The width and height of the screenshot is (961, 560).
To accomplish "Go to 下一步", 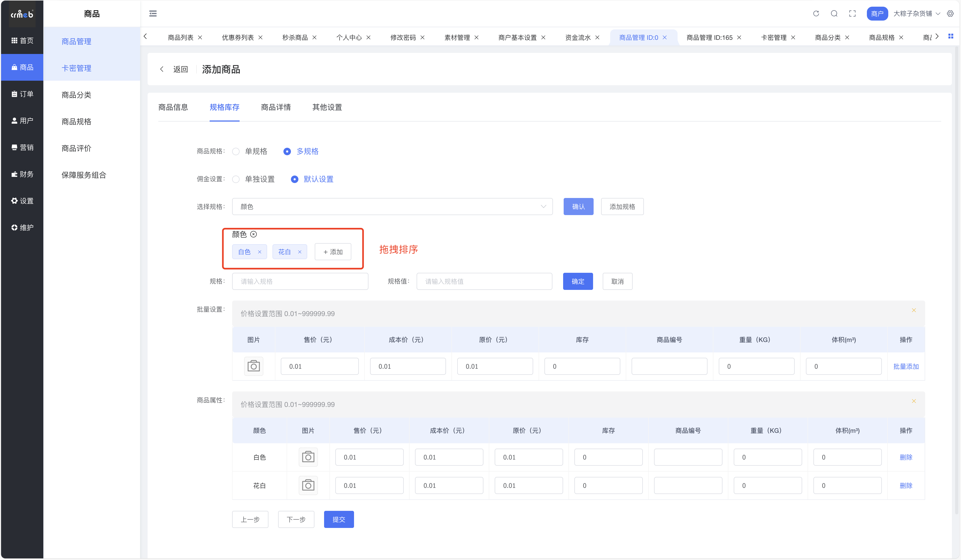I will (x=296, y=519).
